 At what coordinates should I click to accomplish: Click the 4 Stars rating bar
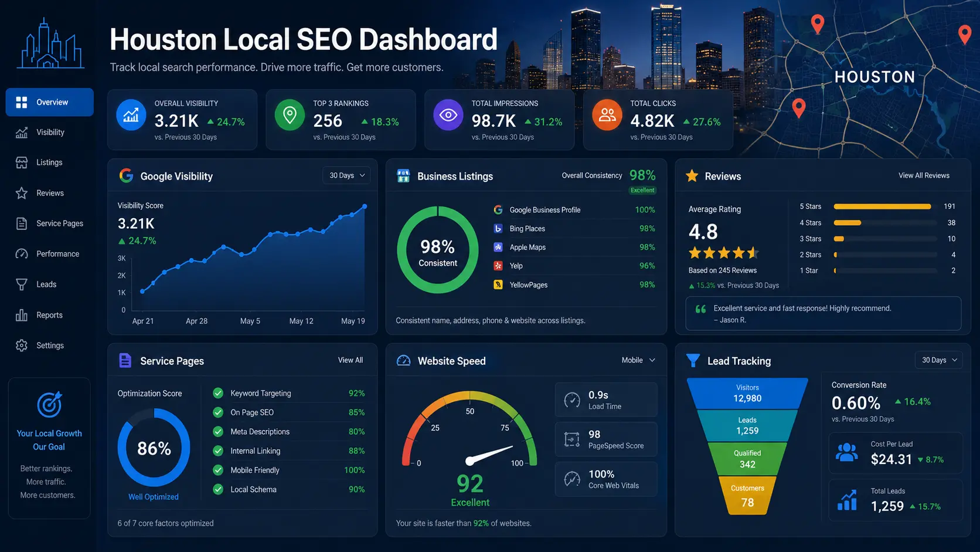885,223
